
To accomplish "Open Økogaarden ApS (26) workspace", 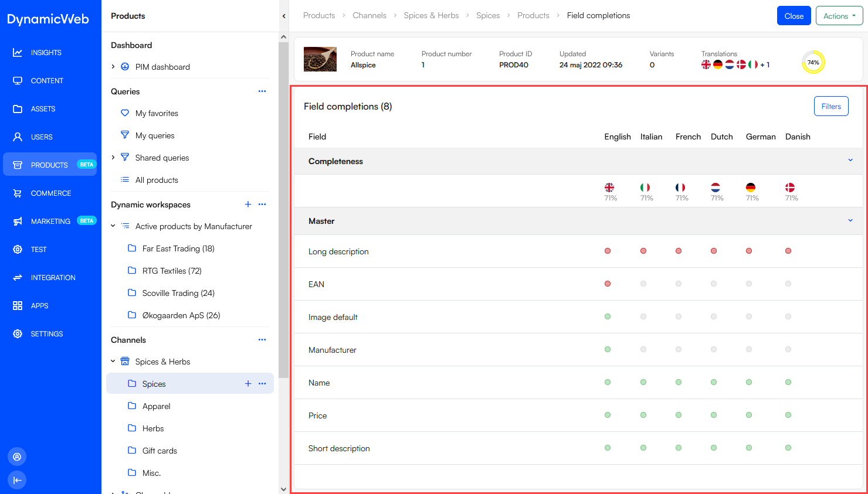I will tap(181, 315).
